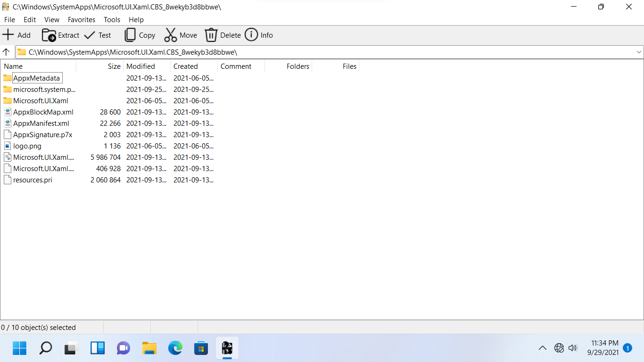Sort by the Modified column header
This screenshot has height=362, width=644.
pos(147,66)
